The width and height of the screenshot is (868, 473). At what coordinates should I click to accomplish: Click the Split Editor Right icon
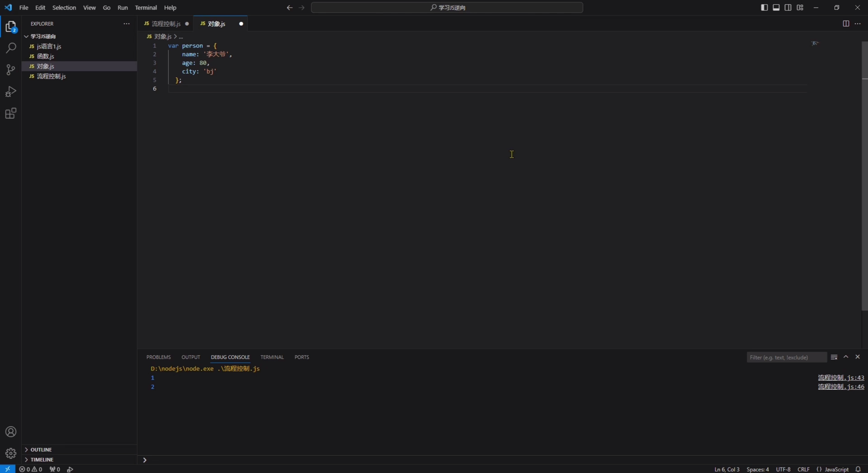click(846, 23)
